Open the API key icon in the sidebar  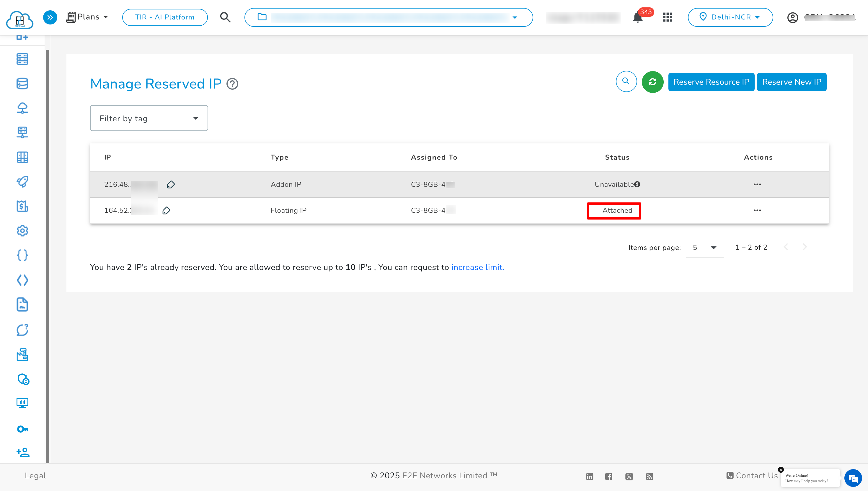(22, 429)
